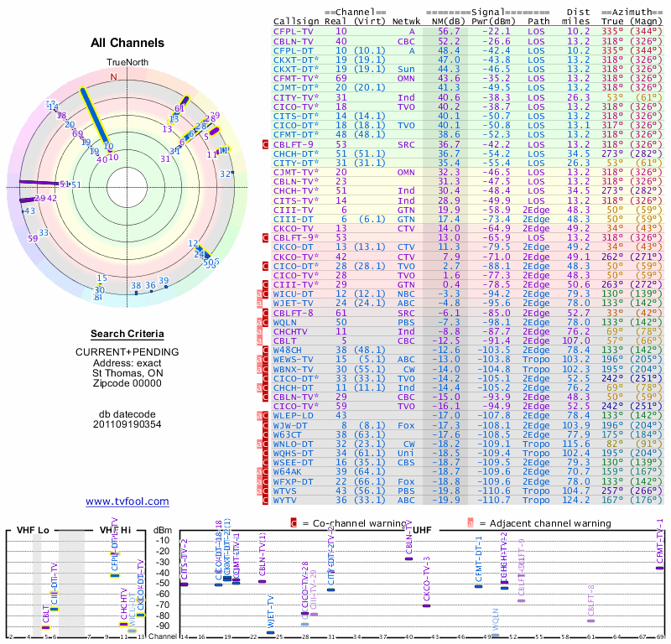Click the red co-channel warning legend icon
Screen dimensions: 671x644
coord(294,523)
